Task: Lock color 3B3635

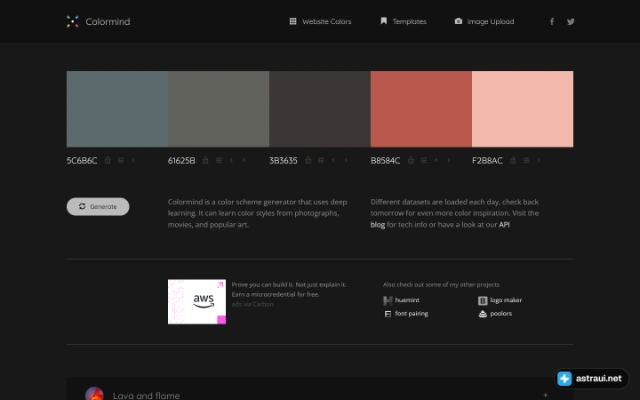Action: (x=308, y=160)
